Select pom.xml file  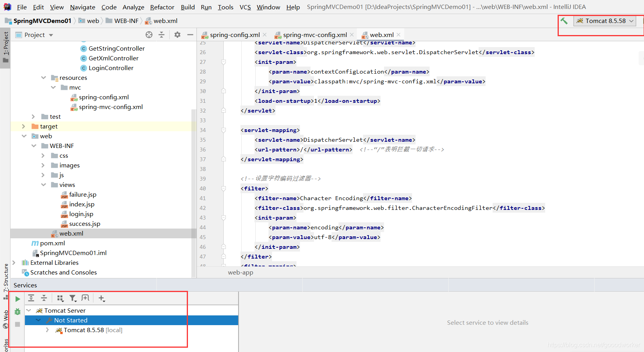click(52, 243)
